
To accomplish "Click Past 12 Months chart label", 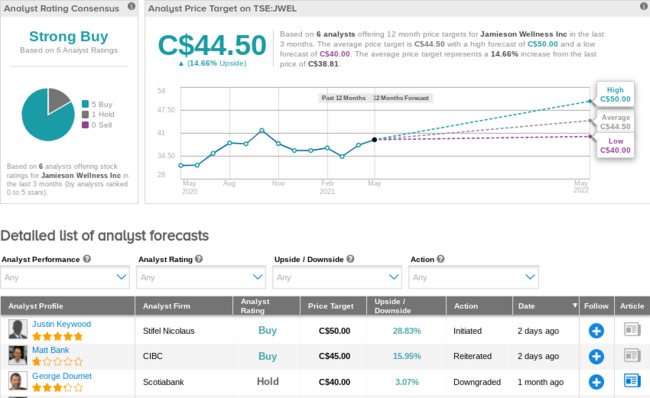I will 344,98.
